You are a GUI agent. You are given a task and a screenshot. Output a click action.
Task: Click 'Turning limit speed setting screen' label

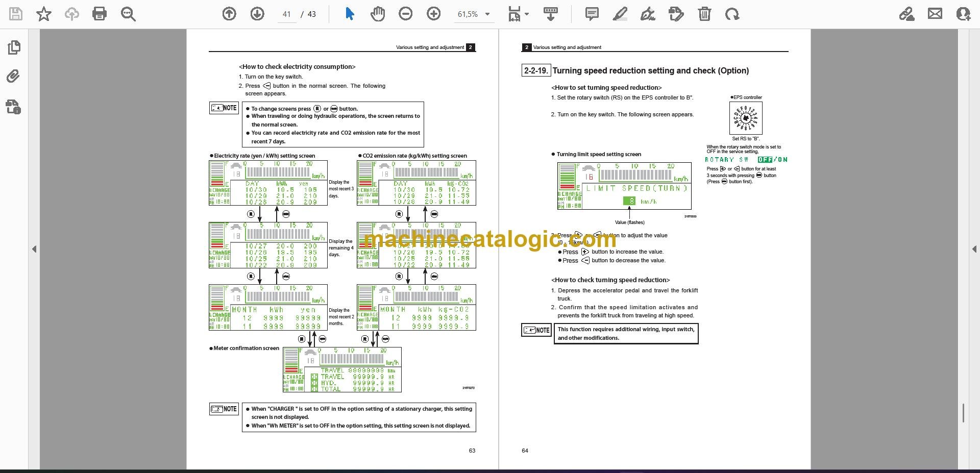point(599,154)
